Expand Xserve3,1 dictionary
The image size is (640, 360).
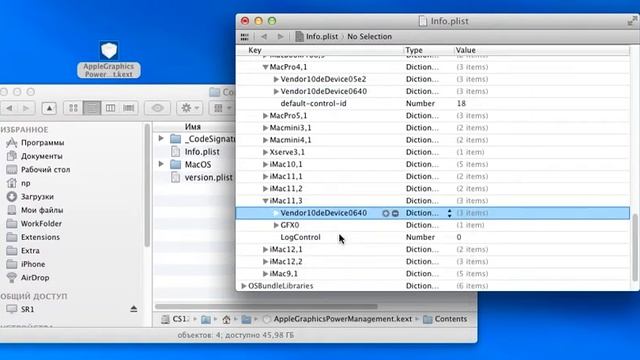[x=265, y=152]
